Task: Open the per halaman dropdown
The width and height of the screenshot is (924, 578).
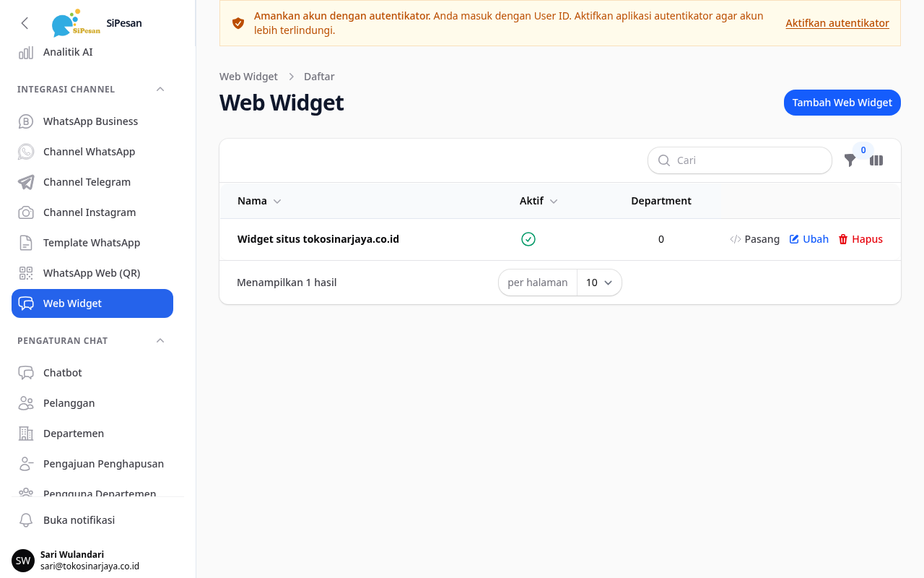Action: [599, 282]
